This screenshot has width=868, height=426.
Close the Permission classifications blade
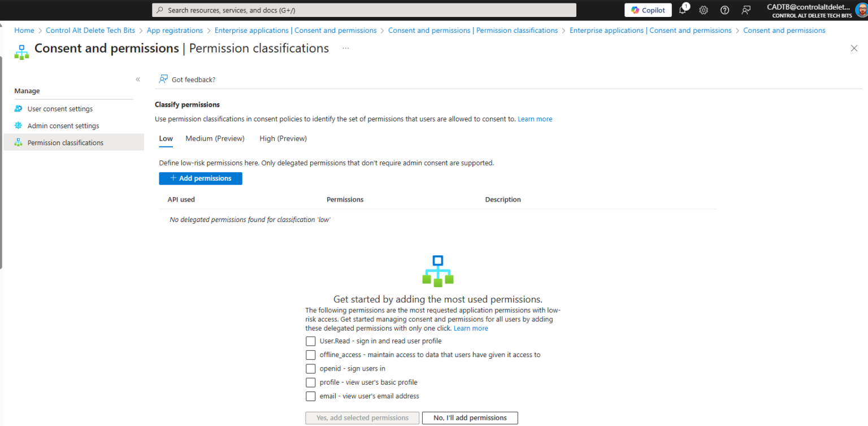854,49
